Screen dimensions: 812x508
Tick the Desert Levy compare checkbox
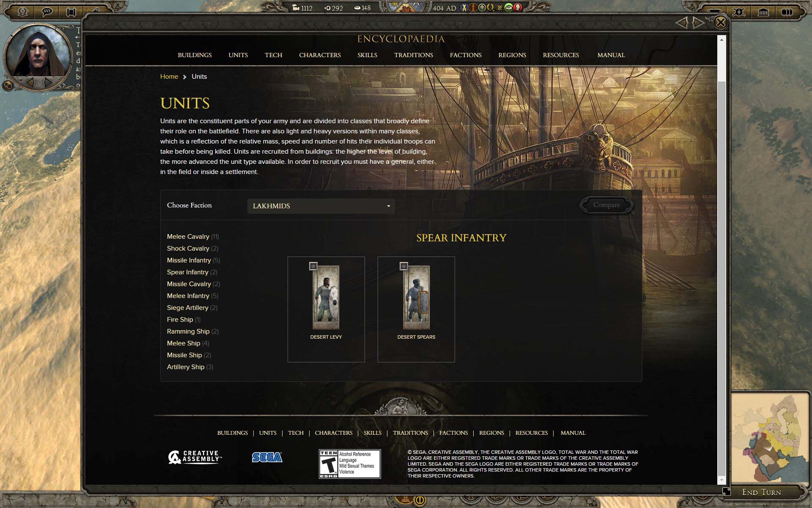pyautogui.click(x=313, y=266)
